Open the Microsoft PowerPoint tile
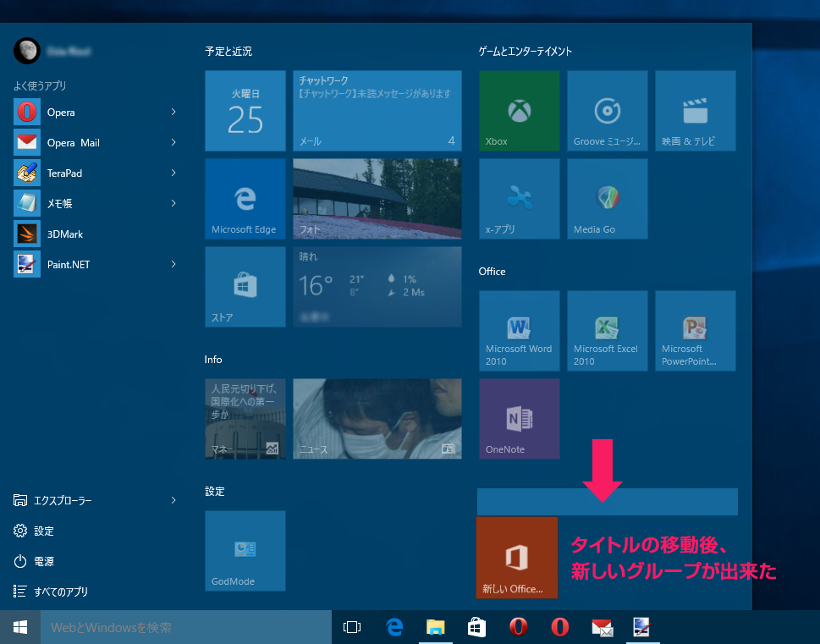The width and height of the screenshot is (820, 644). pyautogui.click(x=696, y=331)
